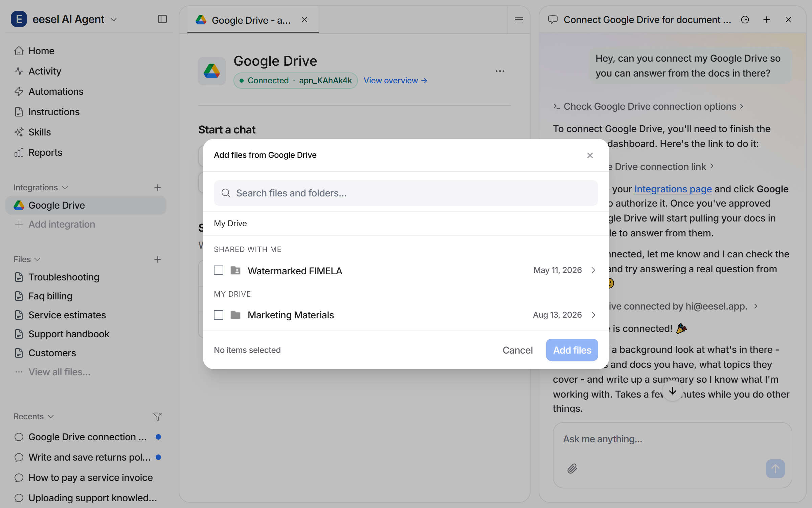The height and width of the screenshot is (508, 812).
Task: Click Cancel in the dialog
Action: tap(518, 350)
